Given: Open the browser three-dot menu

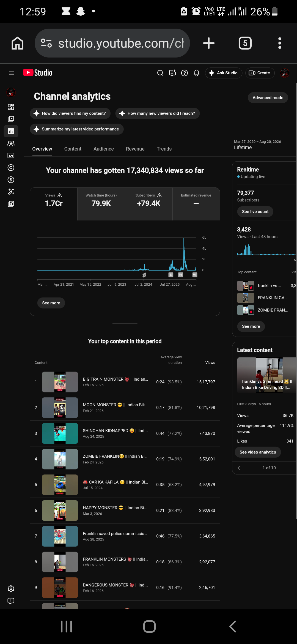Looking at the screenshot, I should (280, 43).
